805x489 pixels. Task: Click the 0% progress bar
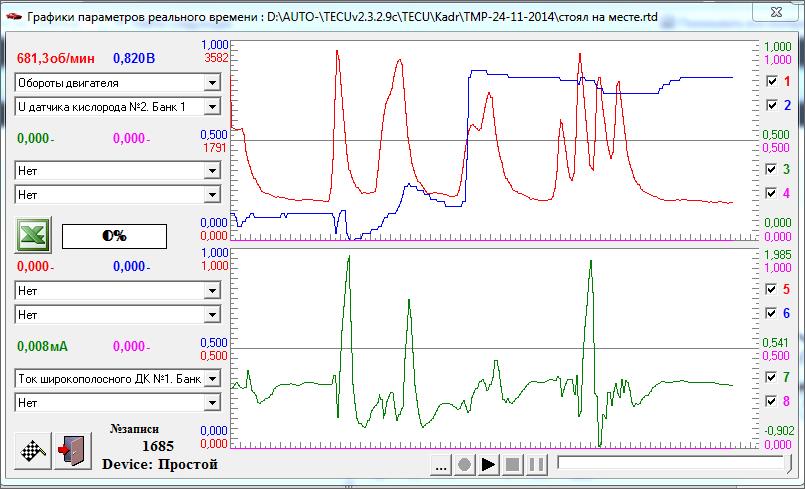point(113,236)
